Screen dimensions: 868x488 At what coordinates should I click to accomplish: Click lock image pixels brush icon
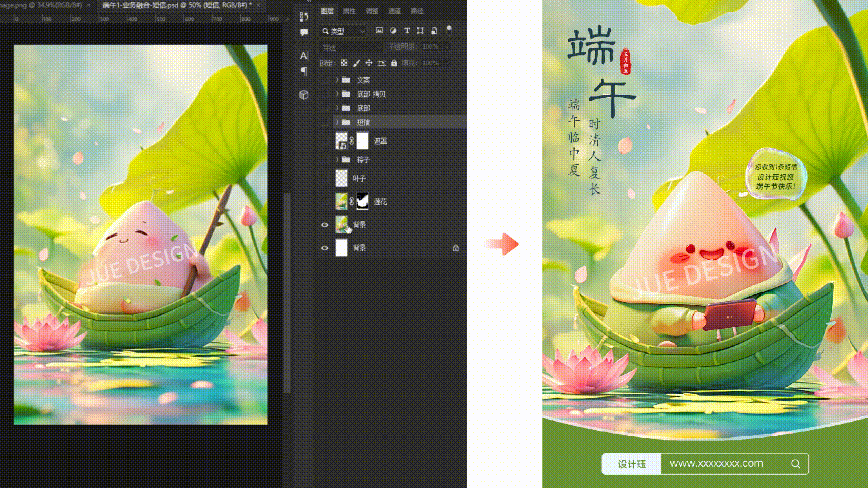click(x=356, y=63)
